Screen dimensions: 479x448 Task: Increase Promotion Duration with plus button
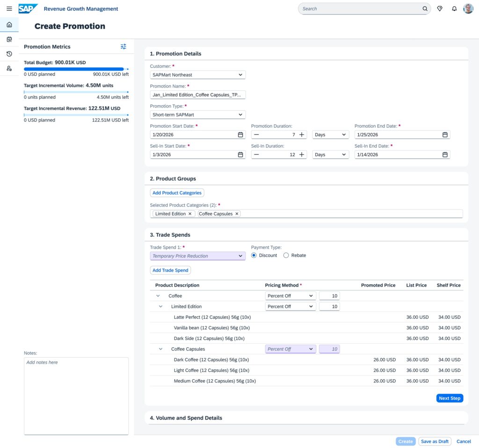tap(302, 135)
